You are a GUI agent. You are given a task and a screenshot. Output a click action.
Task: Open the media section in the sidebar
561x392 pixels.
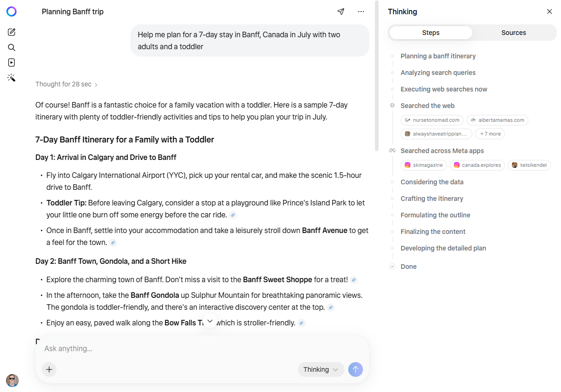pos(11,62)
